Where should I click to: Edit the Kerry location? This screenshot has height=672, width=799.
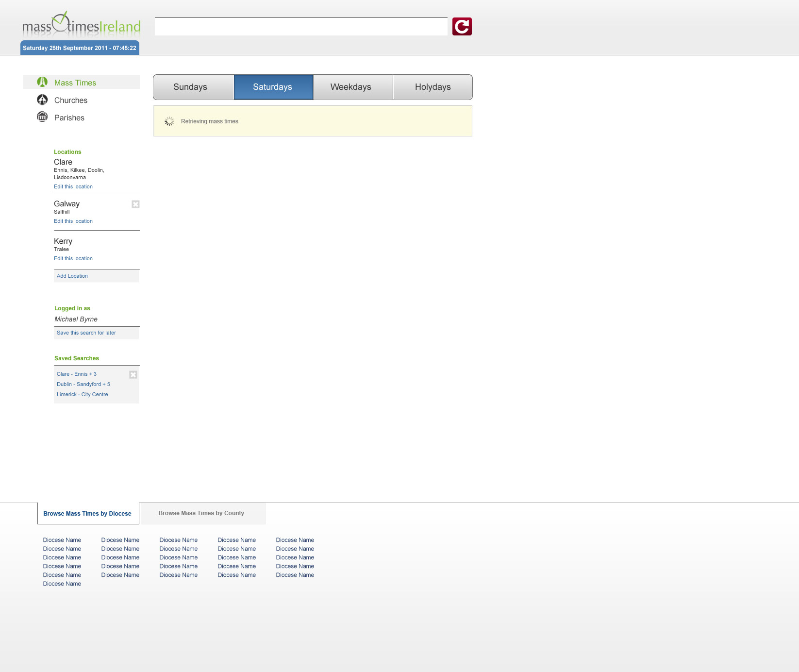click(73, 258)
